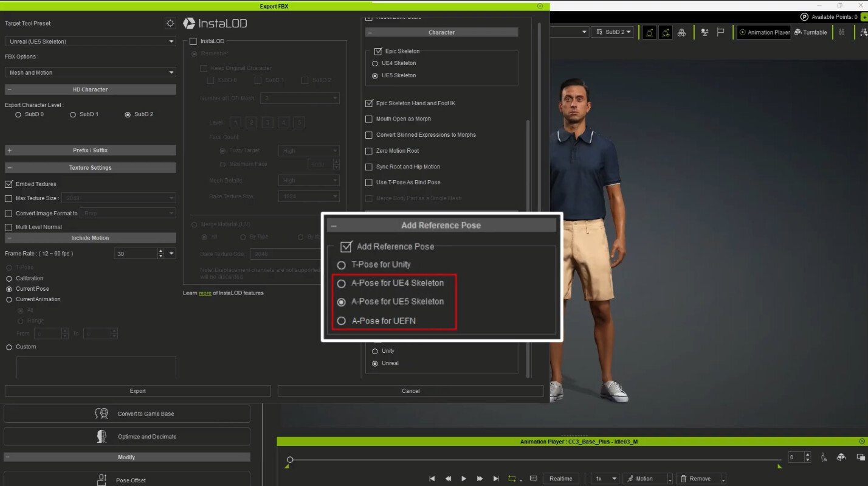Open the preset settings gear icon
The width and height of the screenshot is (868, 486).
[x=170, y=23]
